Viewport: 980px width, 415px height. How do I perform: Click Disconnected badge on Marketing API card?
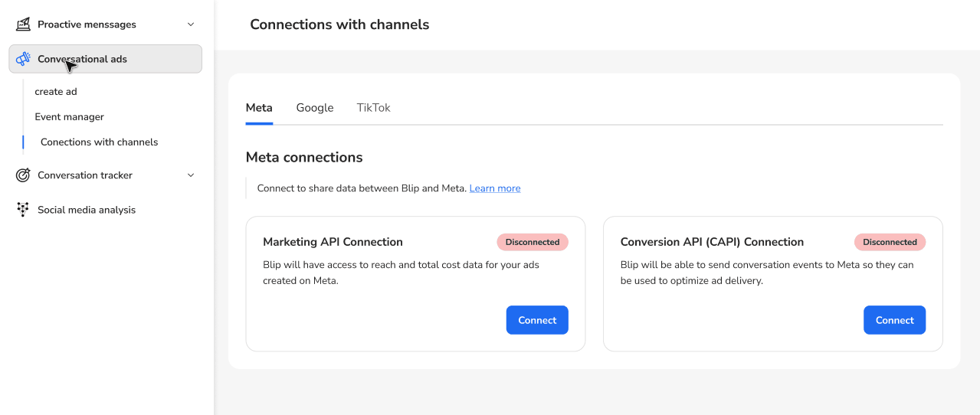(x=533, y=242)
